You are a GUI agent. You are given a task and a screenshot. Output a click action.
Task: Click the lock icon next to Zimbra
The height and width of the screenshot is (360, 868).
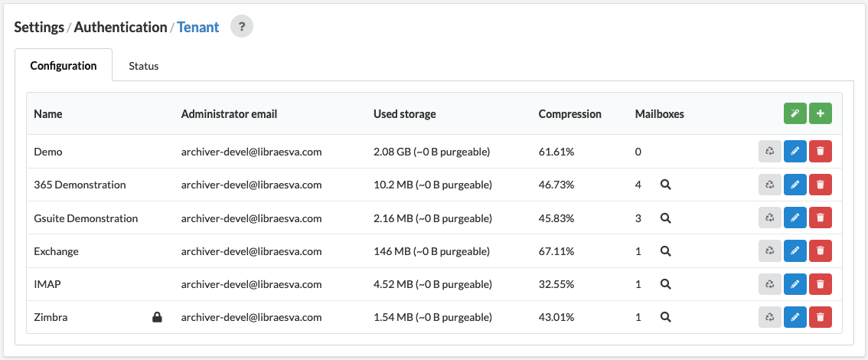click(x=157, y=317)
